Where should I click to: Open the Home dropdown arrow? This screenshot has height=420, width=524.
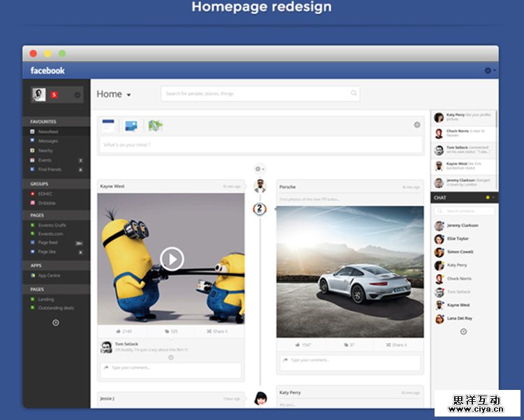[129, 95]
